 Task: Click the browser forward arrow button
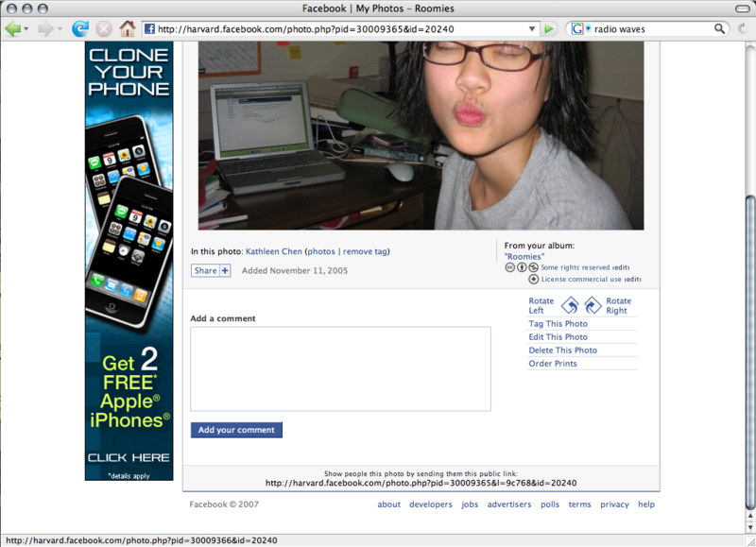tap(45, 29)
